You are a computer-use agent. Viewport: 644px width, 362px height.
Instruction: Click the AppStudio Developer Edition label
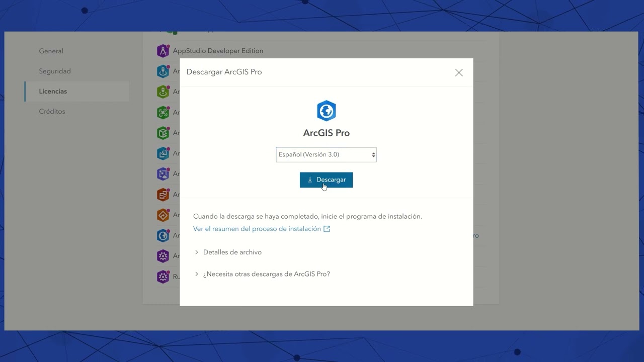218,51
